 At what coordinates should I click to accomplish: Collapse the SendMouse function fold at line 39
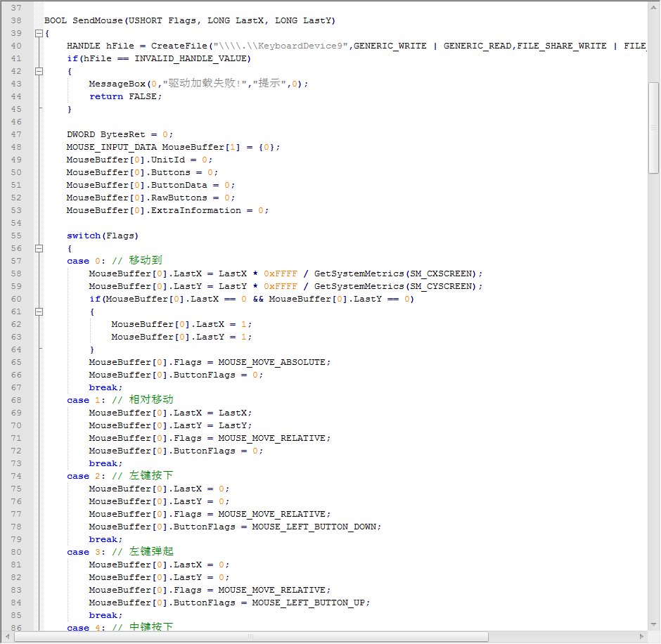tap(39, 34)
